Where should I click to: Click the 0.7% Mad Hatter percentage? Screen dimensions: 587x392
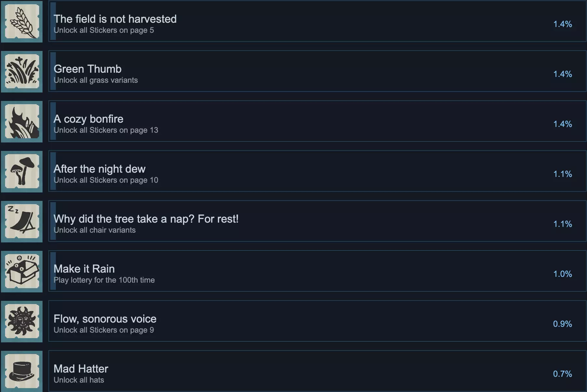point(562,374)
